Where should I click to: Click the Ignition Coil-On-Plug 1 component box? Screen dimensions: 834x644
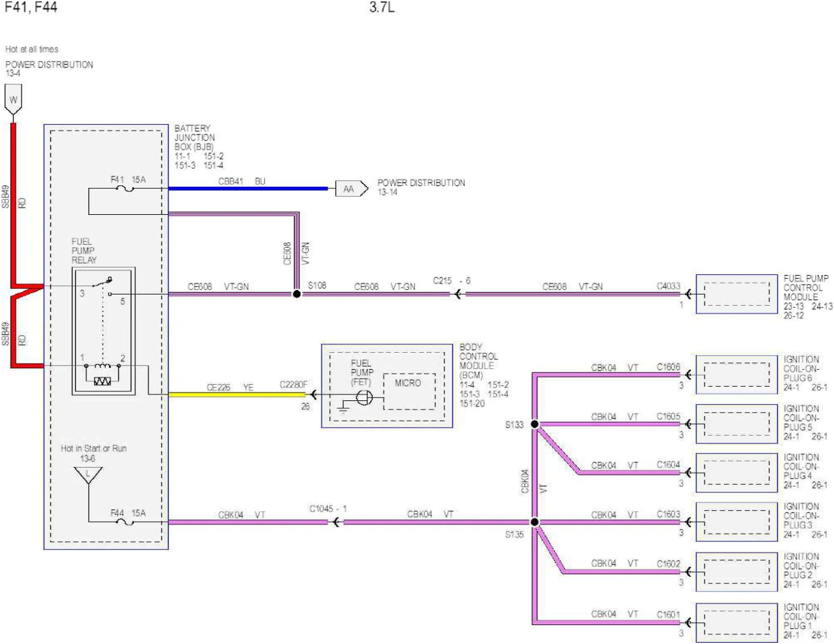coord(737,622)
